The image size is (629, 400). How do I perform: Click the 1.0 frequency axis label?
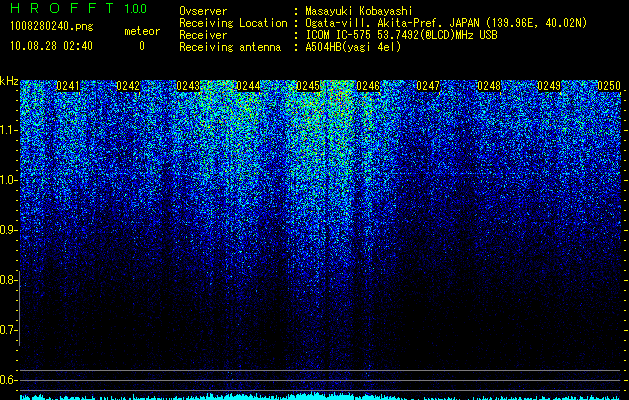coord(8,180)
